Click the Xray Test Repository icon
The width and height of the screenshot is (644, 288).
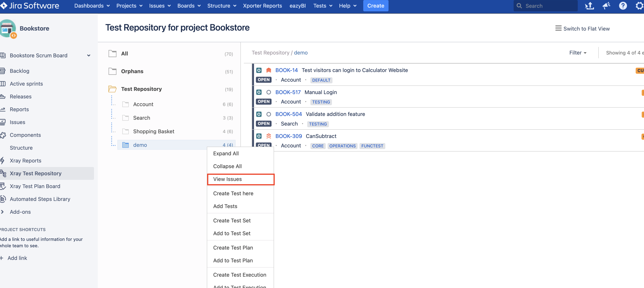(3, 173)
